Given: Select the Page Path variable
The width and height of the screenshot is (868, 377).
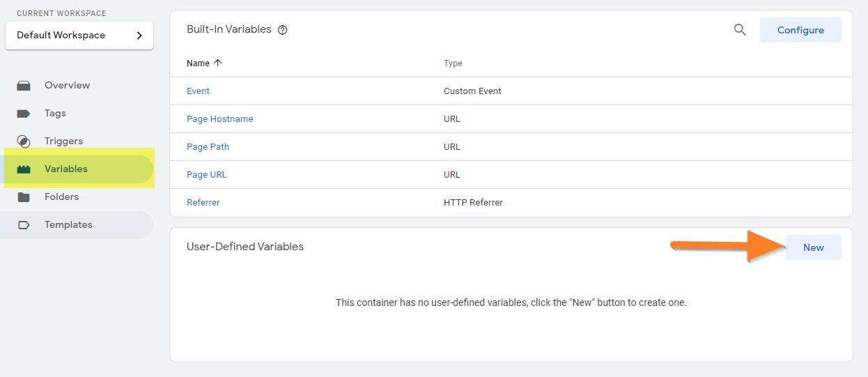Looking at the screenshot, I should (x=208, y=147).
